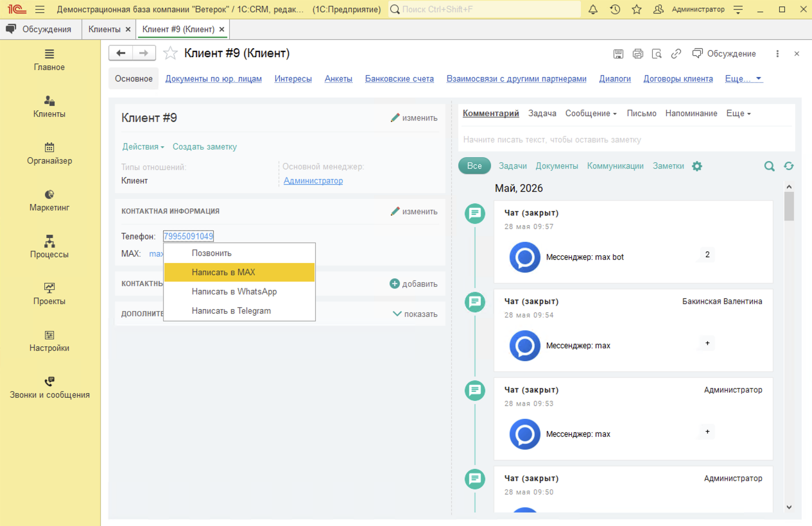The image size is (812, 526).
Task: Filter feed by Коммуникации
Action: pyautogui.click(x=616, y=165)
